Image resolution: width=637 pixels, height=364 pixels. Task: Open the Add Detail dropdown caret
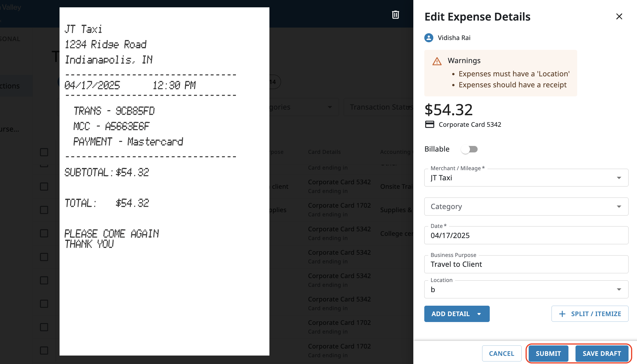coord(479,314)
